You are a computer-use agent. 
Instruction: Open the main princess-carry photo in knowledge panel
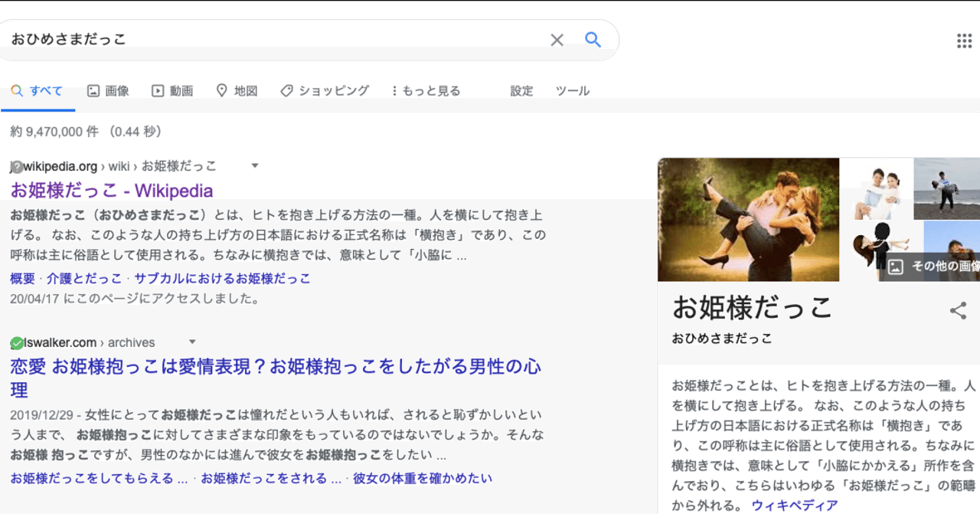(748, 219)
